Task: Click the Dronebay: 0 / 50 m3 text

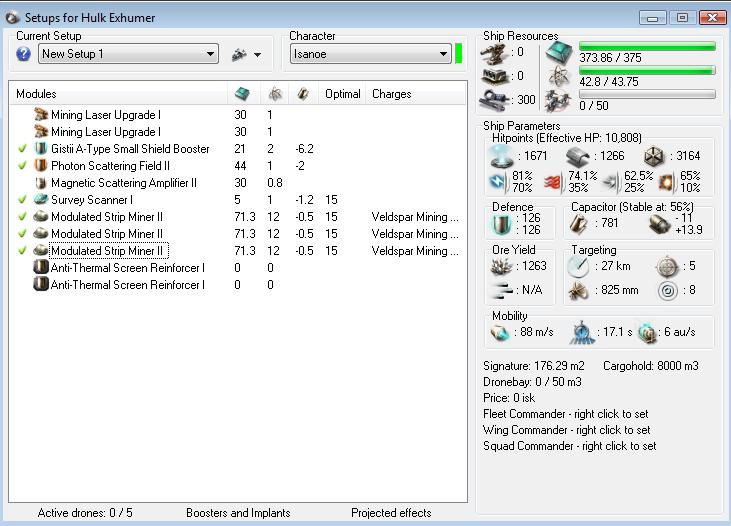Action: [532, 382]
